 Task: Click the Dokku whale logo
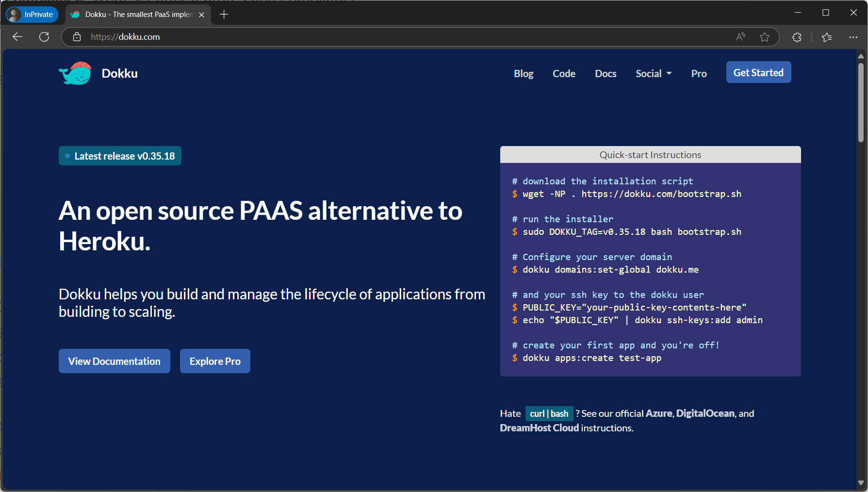pyautogui.click(x=75, y=73)
